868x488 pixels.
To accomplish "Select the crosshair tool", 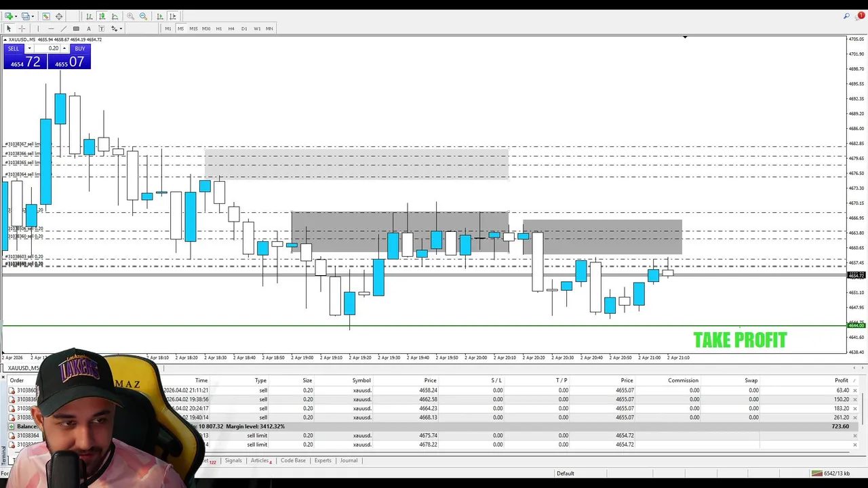I will click(x=22, y=28).
